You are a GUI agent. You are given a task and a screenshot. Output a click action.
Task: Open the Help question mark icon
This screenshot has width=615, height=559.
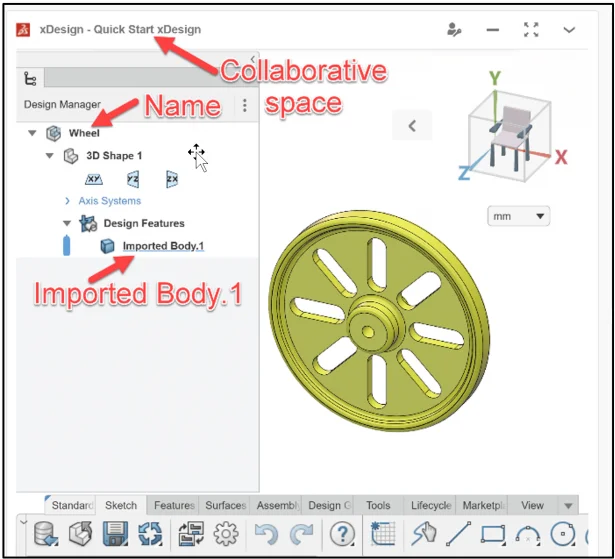click(x=342, y=533)
